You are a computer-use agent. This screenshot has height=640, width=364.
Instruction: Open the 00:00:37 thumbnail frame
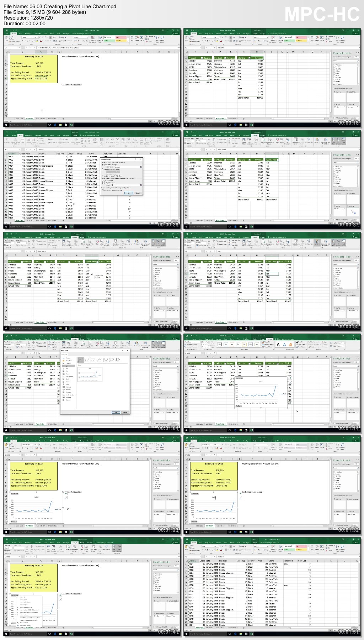(x=272, y=179)
